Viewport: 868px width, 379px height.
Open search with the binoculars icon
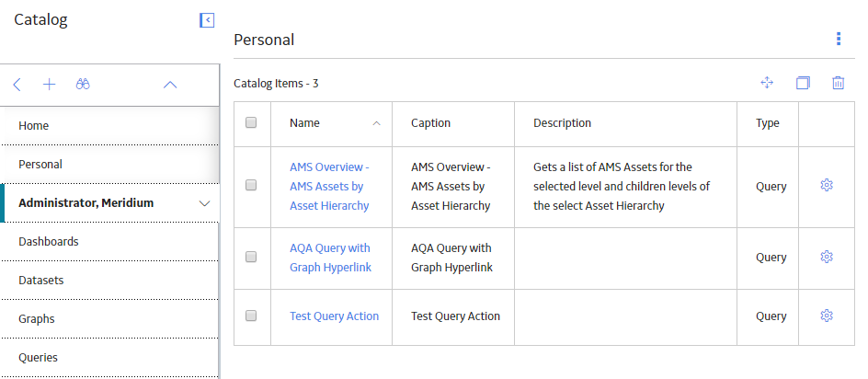pyautogui.click(x=83, y=85)
